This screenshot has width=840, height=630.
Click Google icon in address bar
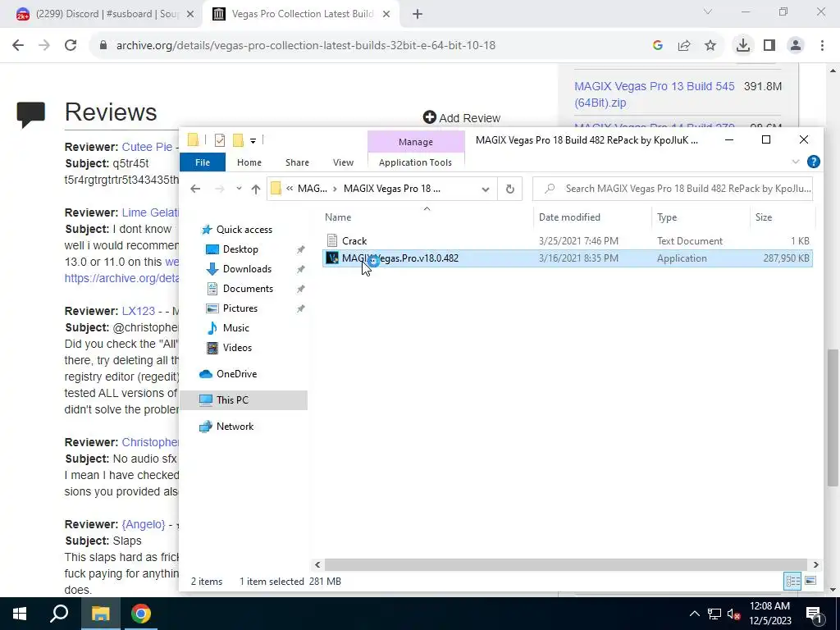point(658,46)
